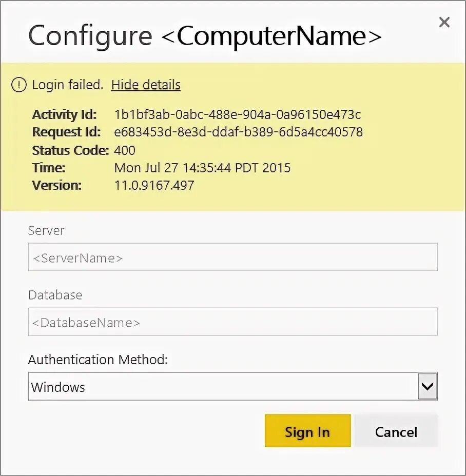The image size is (466, 476).
Task: Click the Activity Id: label
Action: pos(64,114)
